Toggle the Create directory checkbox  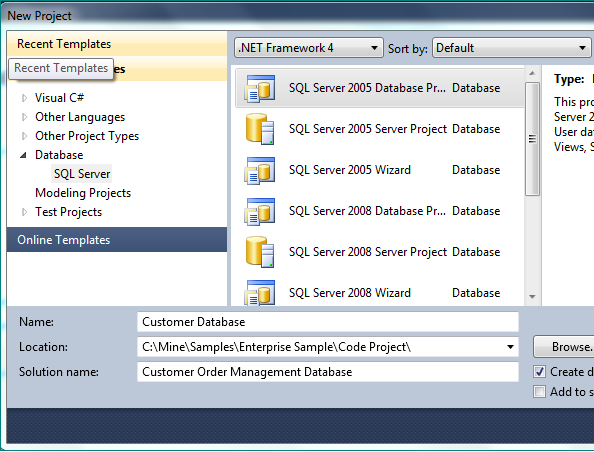pos(539,372)
